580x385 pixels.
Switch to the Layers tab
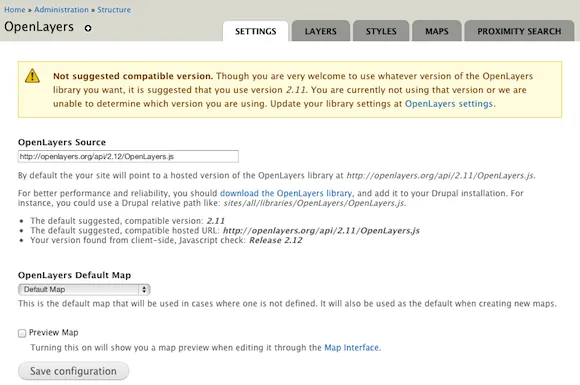click(x=321, y=31)
